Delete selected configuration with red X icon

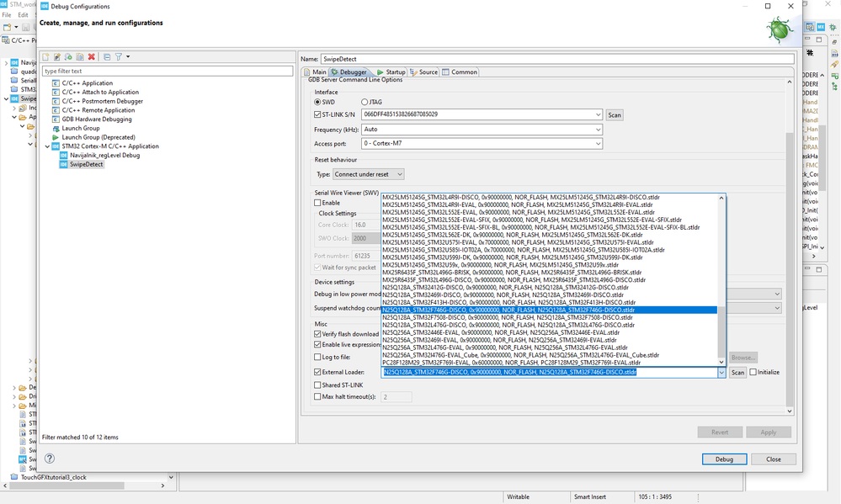click(x=92, y=57)
